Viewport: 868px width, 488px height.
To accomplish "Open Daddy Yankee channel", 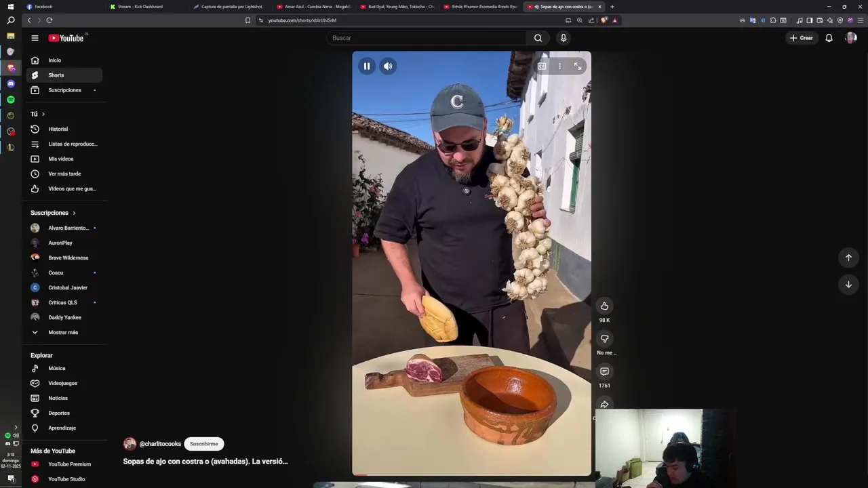I will [64, 317].
